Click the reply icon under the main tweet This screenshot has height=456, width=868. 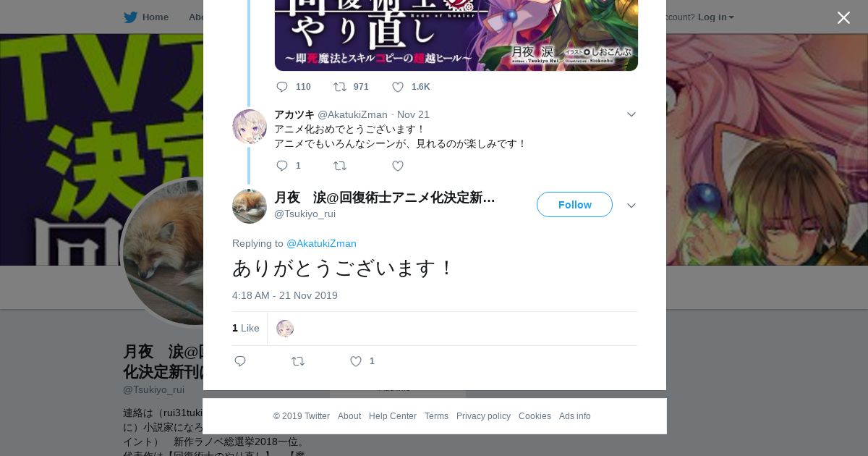pyautogui.click(x=240, y=361)
